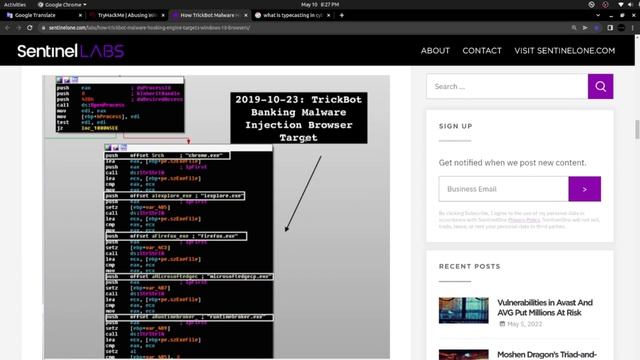Click the RECENT POSTS heading
The image size is (640, 360).
(469, 266)
